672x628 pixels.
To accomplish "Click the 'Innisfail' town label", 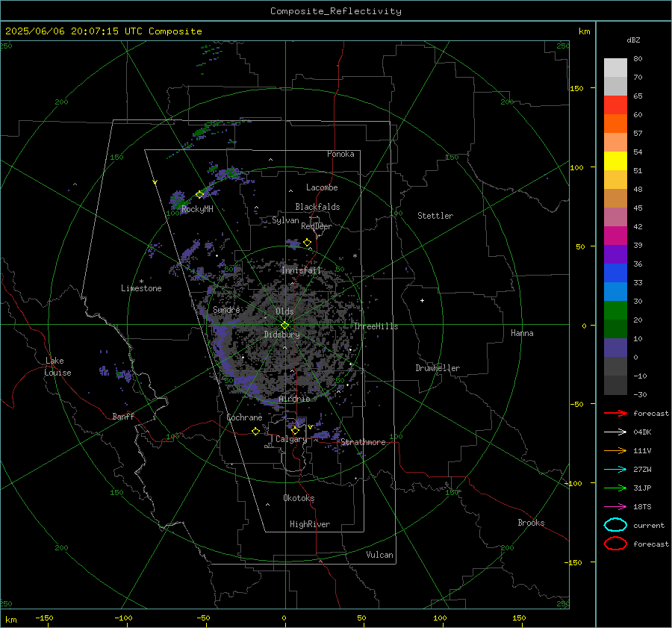I will point(302,270).
